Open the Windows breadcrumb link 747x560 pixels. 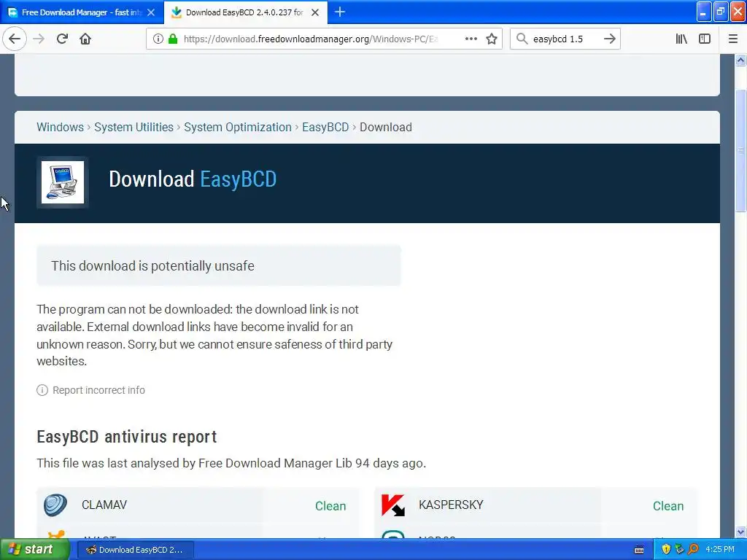pyautogui.click(x=60, y=127)
